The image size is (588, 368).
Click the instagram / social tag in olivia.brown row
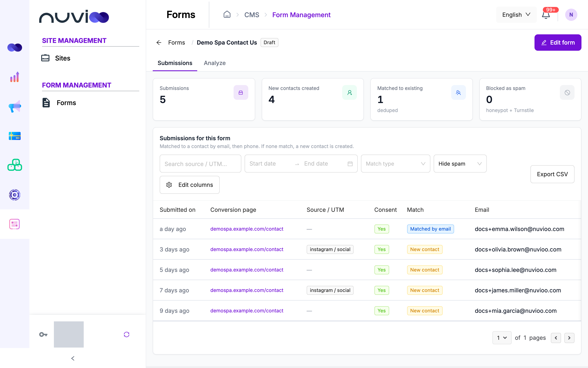click(x=330, y=249)
